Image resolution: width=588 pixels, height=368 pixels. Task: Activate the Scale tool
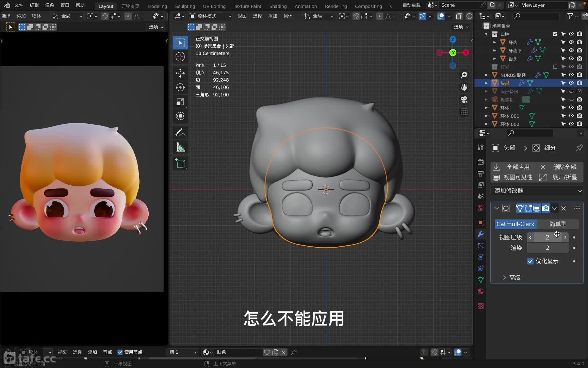click(x=180, y=102)
